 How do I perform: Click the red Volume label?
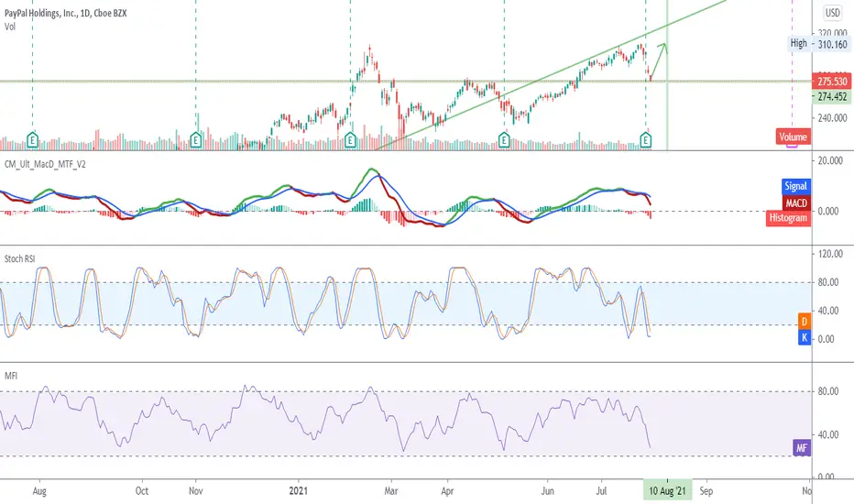793,137
